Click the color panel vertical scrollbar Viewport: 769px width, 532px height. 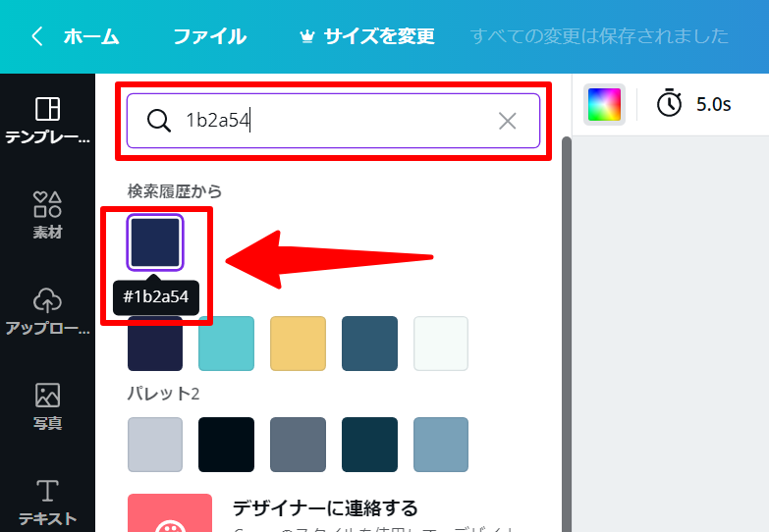(x=567, y=335)
